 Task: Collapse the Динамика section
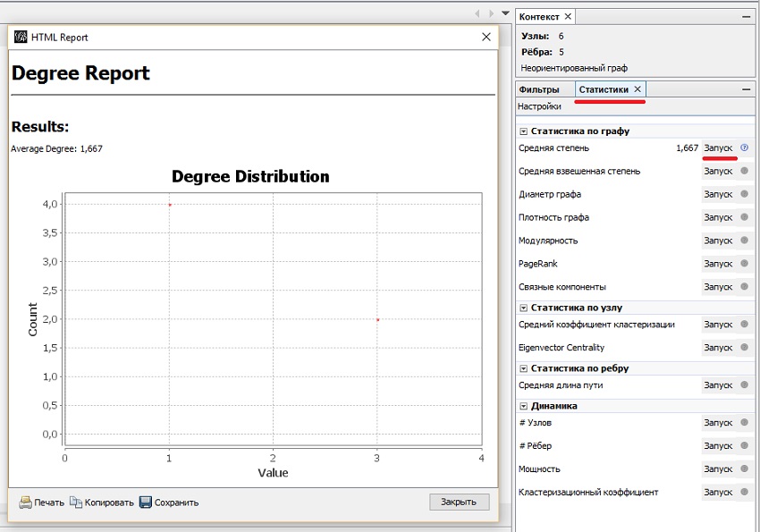click(x=523, y=406)
